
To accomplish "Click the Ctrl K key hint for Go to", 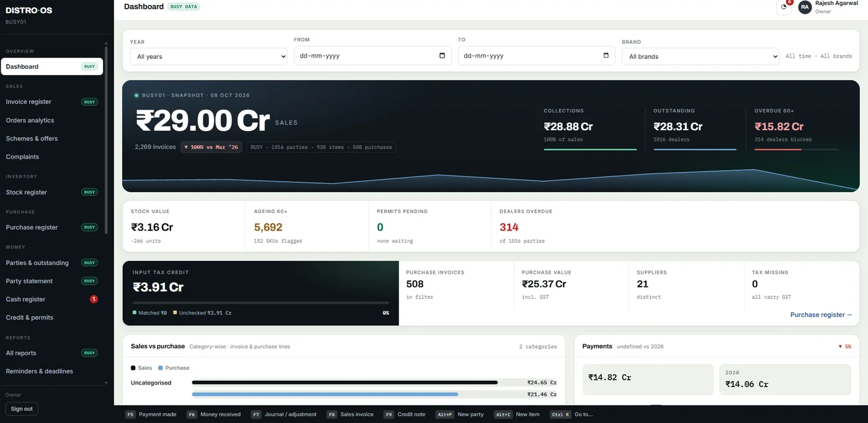I will coord(560,414).
